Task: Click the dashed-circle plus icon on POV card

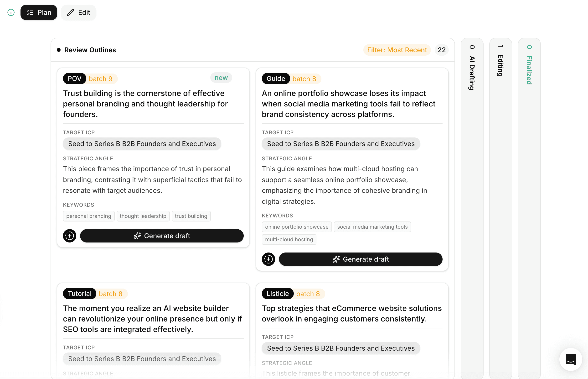Action: 70,236
